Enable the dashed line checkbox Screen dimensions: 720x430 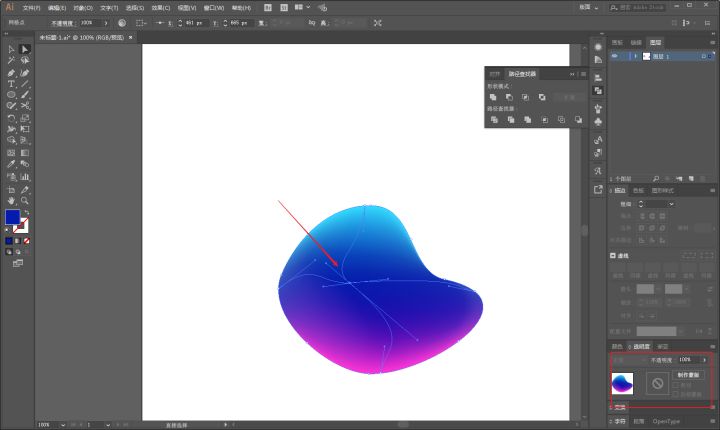(613, 255)
